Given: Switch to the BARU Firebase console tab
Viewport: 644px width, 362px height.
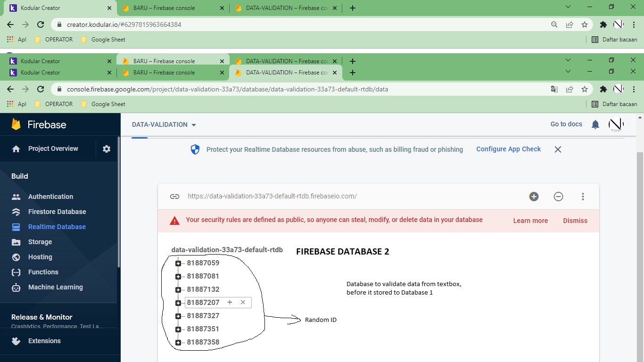Looking at the screenshot, I should [x=164, y=73].
